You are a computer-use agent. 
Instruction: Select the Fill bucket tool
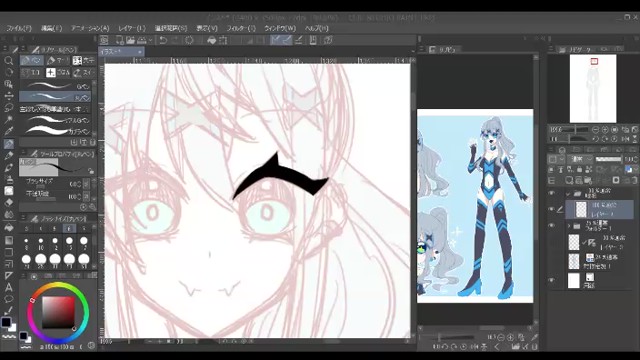coord(9,227)
